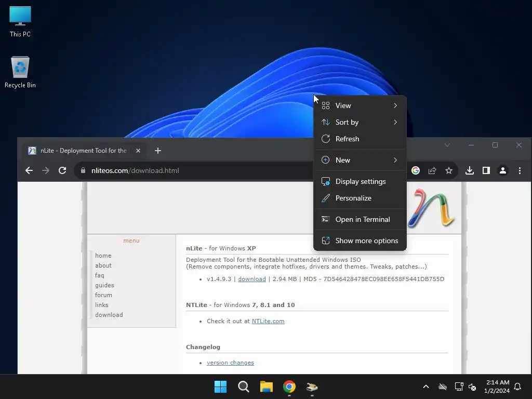The height and width of the screenshot is (399, 532).
Task: Select the nLite - Deployment Tool tab
Action: tap(83, 151)
